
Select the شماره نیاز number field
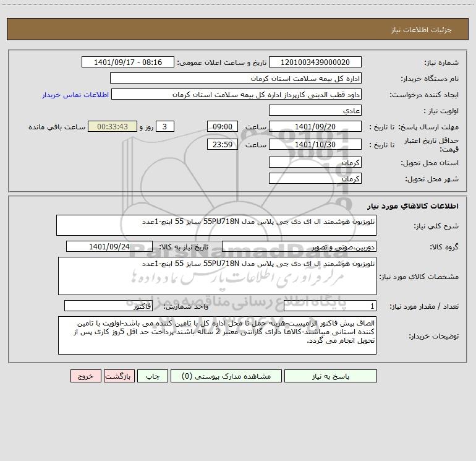click(x=315, y=62)
